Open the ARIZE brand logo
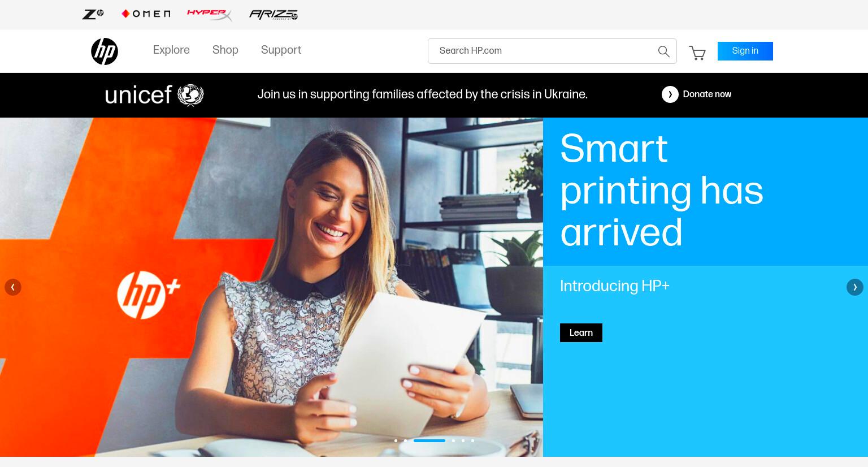 [274, 15]
